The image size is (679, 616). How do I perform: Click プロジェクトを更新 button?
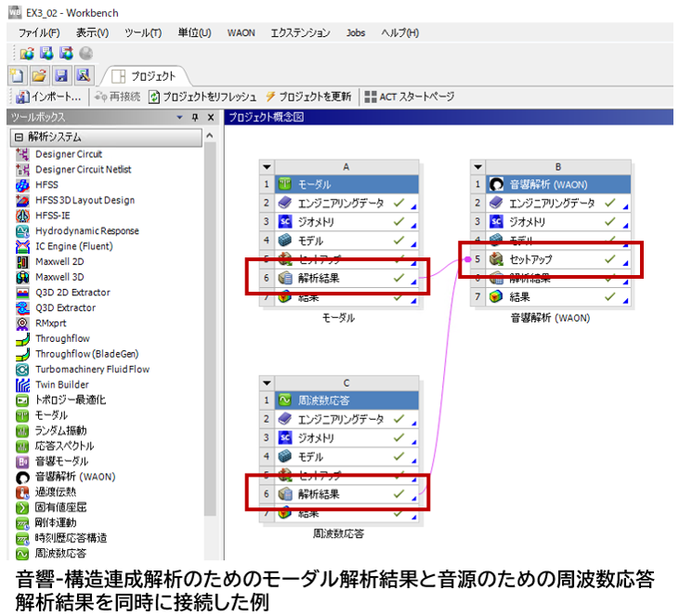click(308, 97)
